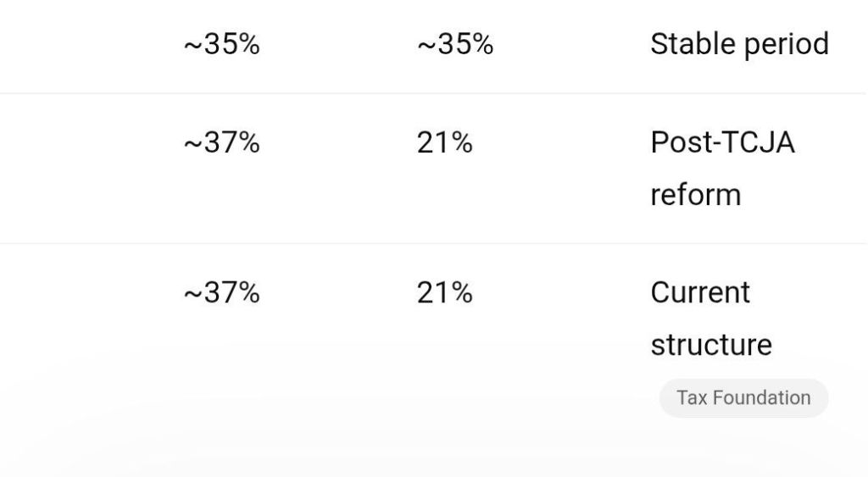This screenshot has width=868, height=477.
Task: Click the "Current structure" cell text
Action: [711, 319]
